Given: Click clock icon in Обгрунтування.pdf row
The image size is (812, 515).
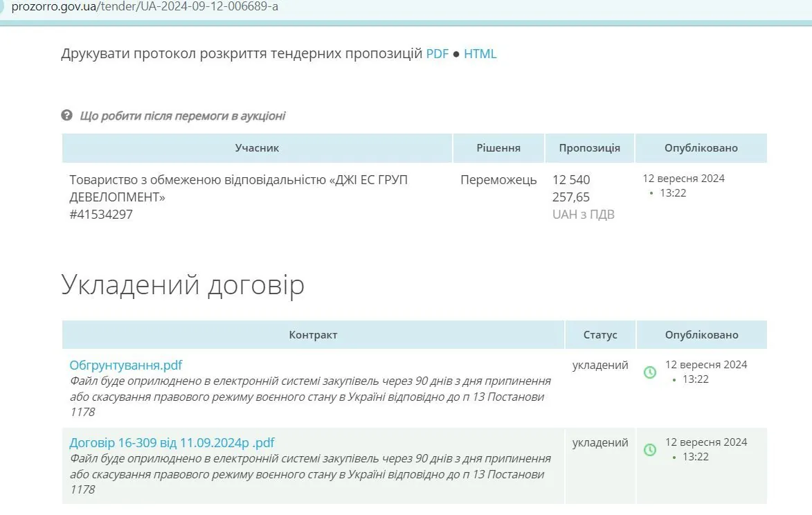Looking at the screenshot, I should (650, 372).
